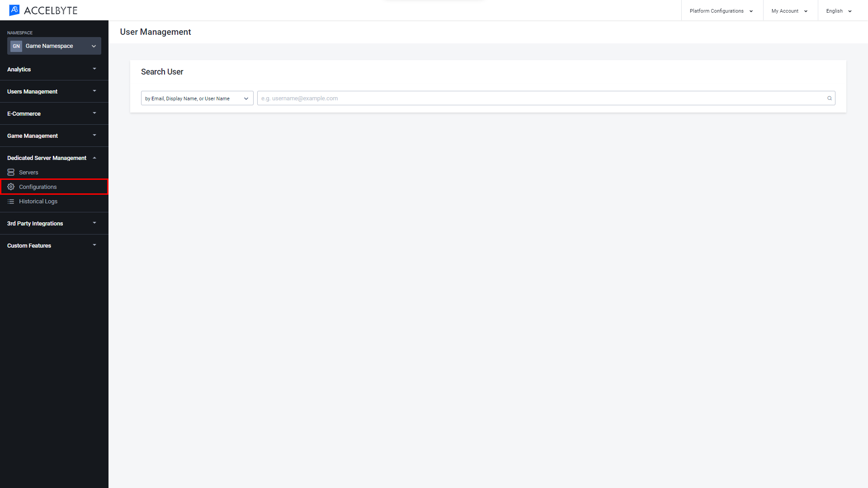Expand the Dedicated Server Management section
The image size is (868, 488).
[x=51, y=157]
